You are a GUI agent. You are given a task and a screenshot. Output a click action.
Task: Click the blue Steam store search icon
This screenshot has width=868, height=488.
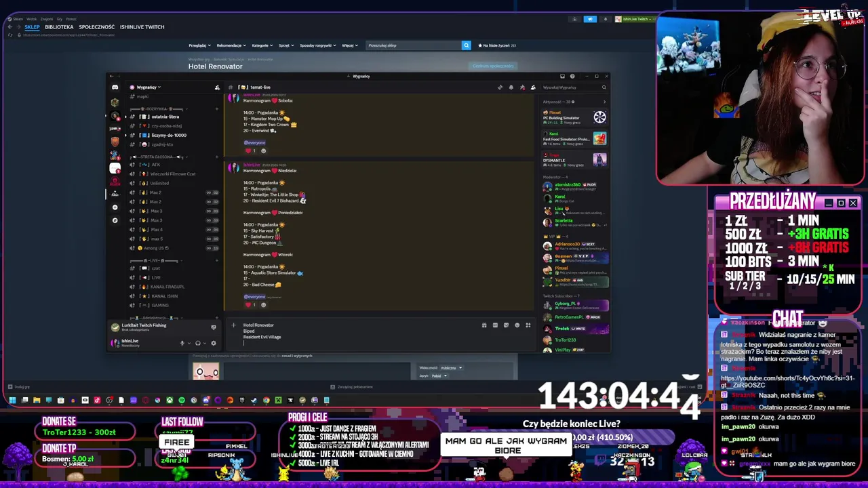pos(466,45)
